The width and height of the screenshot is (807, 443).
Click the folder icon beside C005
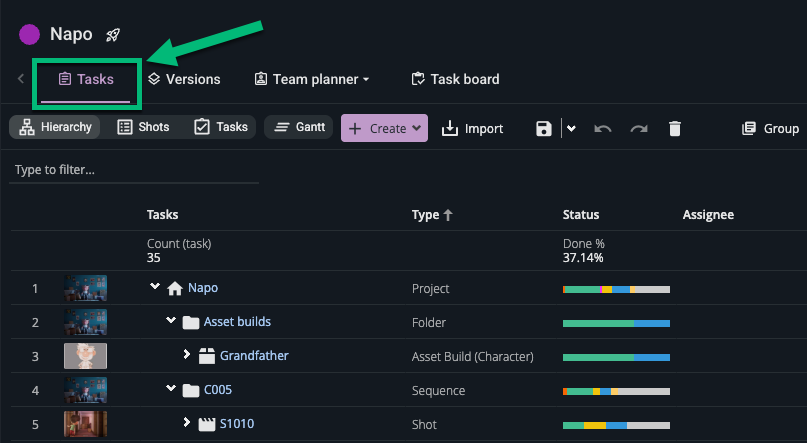(191, 391)
